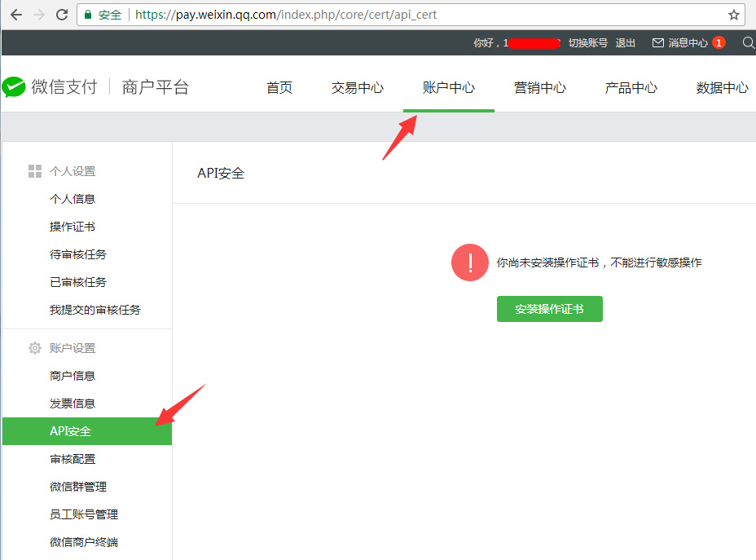756x560 pixels.
Task: Click the browser back arrow
Action: point(15,15)
